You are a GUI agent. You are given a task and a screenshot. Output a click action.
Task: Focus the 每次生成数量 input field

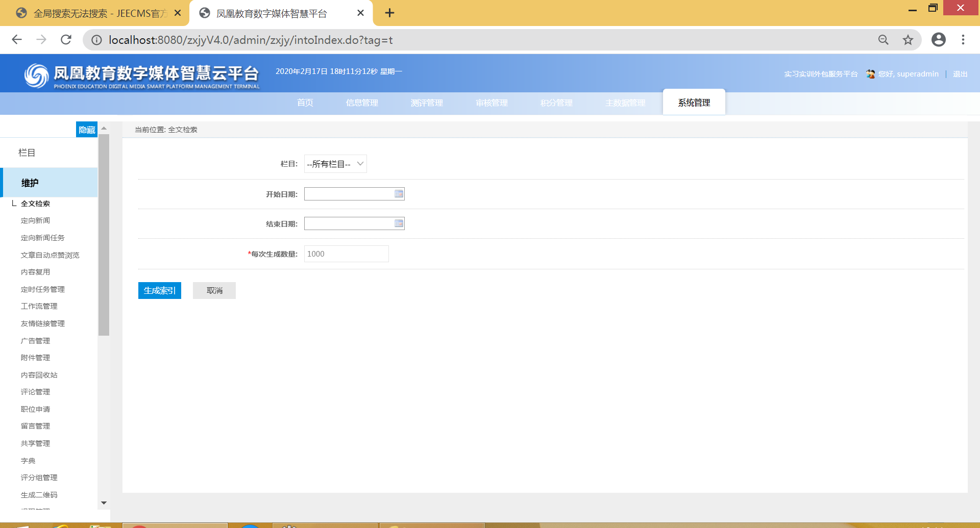pos(347,254)
